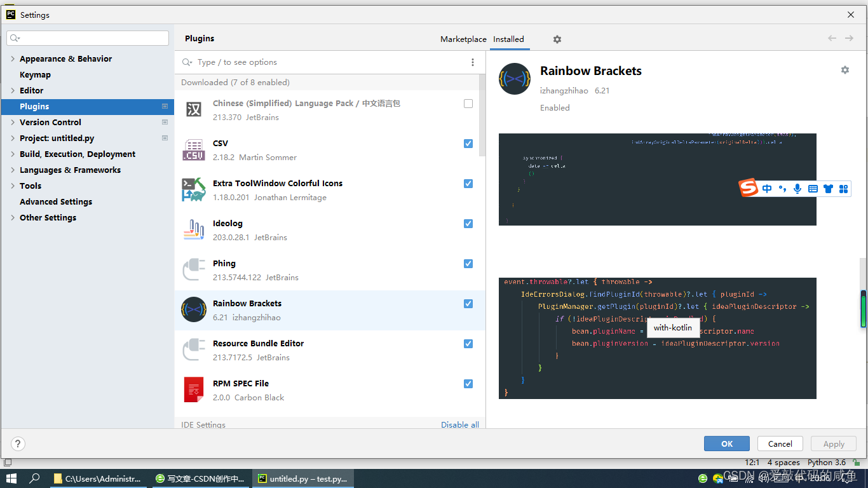Uncheck the RPM SPEC File checkbox
The height and width of the screenshot is (488, 868).
coord(468,384)
